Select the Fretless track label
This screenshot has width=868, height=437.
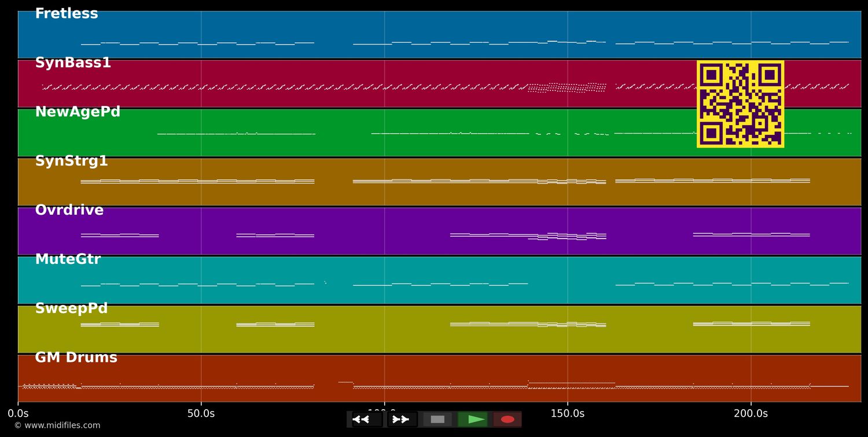click(66, 13)
